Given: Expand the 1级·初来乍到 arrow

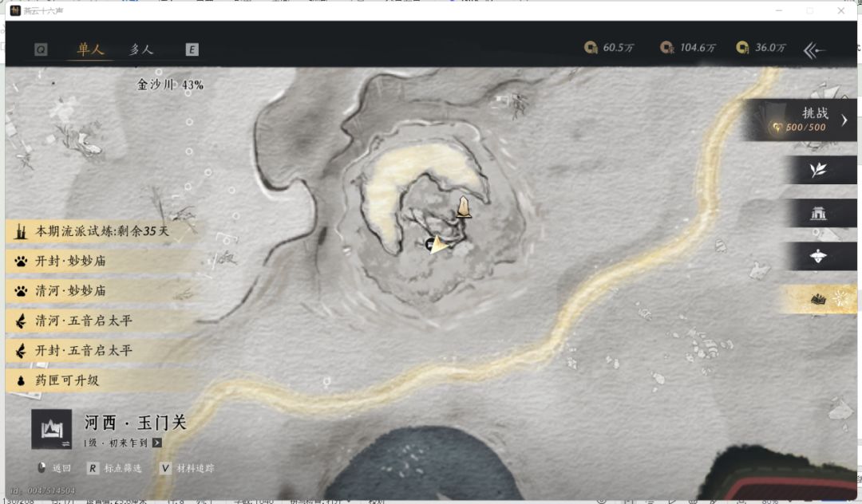Looking at the screenshot, I should pyautogui.click(x=156, y=443).
